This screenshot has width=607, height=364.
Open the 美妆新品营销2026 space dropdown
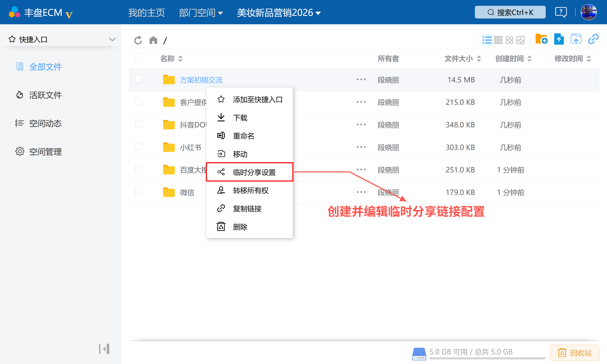click(x=279, y=13)
